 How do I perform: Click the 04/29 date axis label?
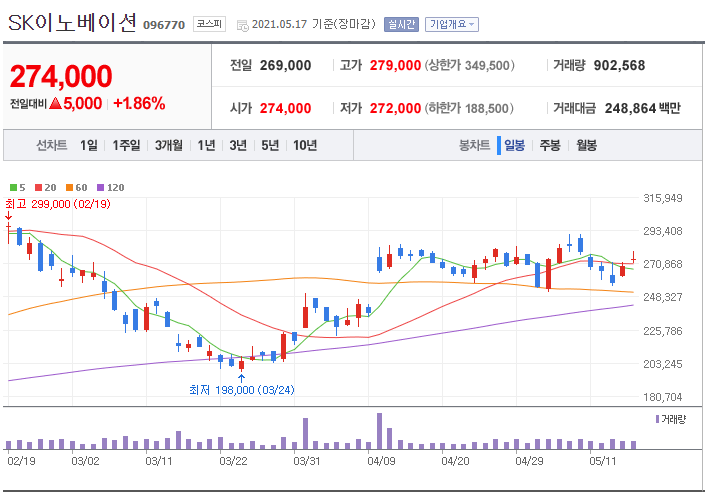529,461
